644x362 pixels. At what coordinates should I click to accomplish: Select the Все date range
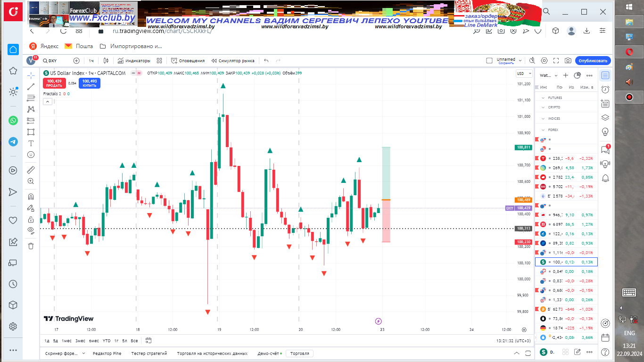(x=134, y=340)
